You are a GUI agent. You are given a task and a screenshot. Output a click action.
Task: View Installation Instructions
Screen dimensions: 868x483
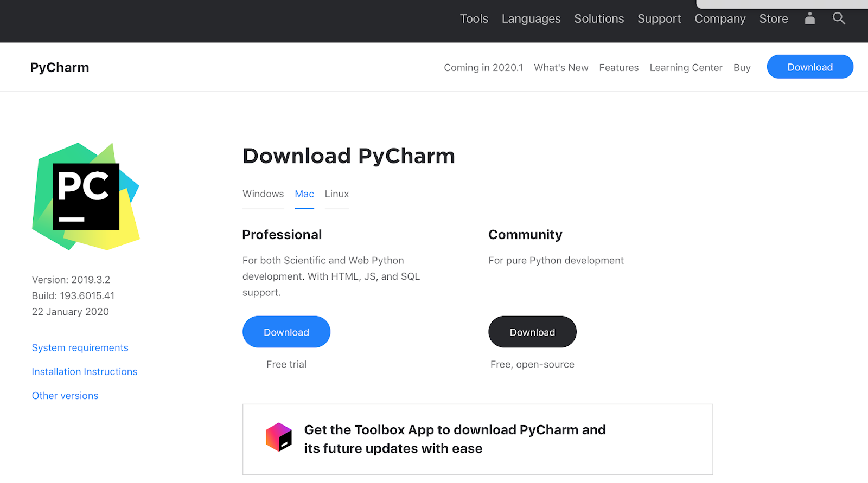coord(84,371)
